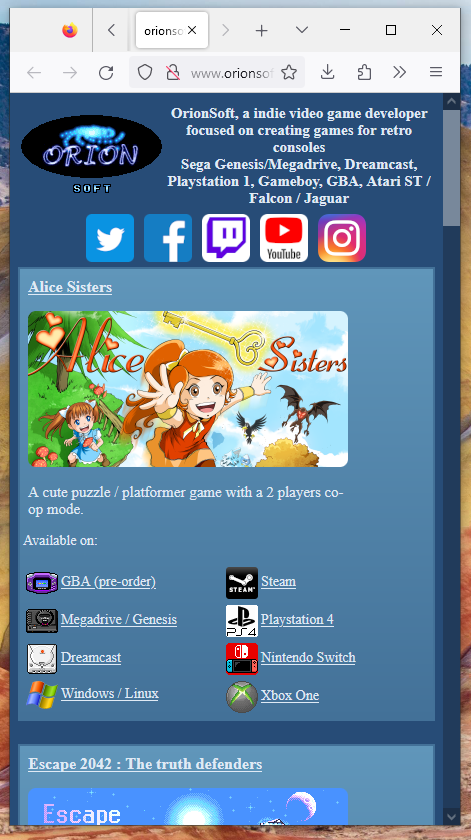Click the Dreamcast console icon

[x=42, y=658]
